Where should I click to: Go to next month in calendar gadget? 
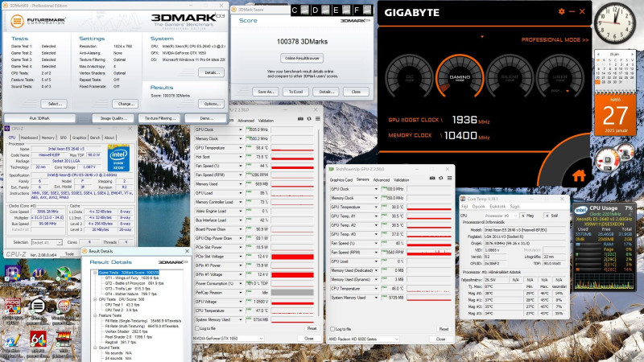tap(632, 54)
